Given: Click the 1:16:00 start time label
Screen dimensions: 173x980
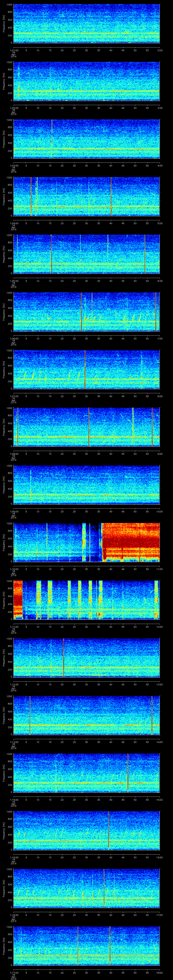Looking at the screenshot, I should pos(14,915).
